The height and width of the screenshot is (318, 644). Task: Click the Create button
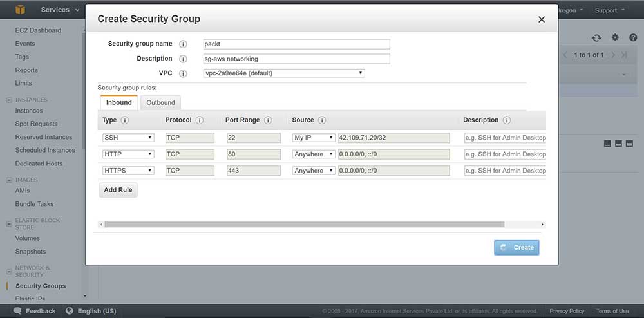click(516, 247)
